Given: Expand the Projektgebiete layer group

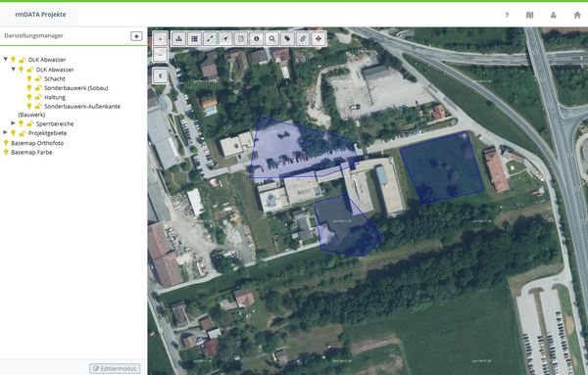Looking at the screenshot, I should point(5,132).
